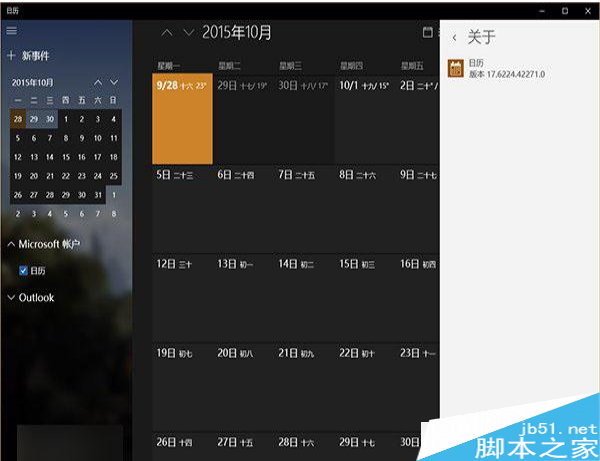Open the 26日 day cell

[182, 446]
